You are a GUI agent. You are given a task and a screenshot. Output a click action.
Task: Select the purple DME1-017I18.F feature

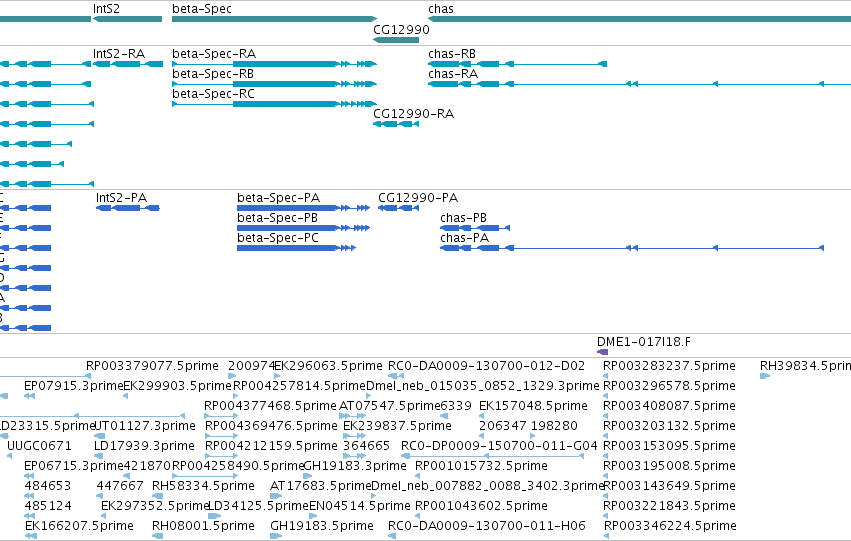click(x=602, y=352)
